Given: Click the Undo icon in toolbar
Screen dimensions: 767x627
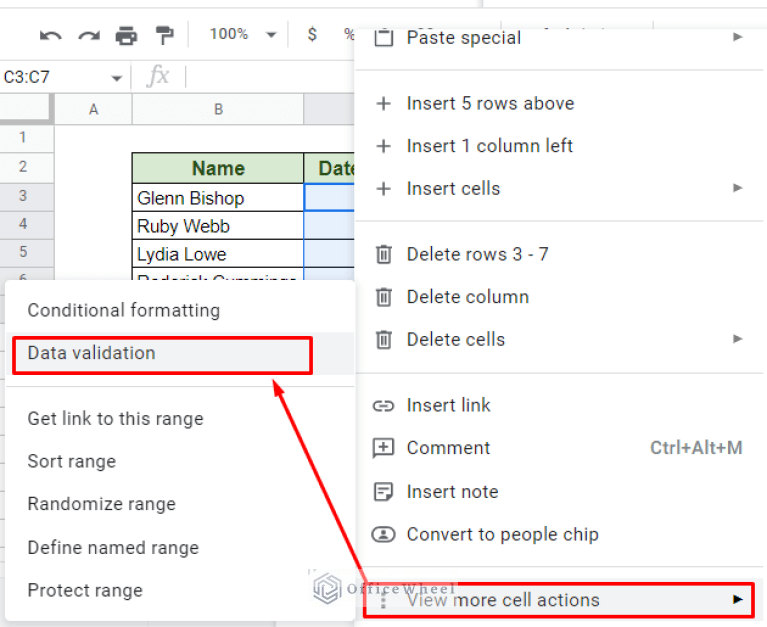Looking at the screenshot, I should [x=51, y=36].
